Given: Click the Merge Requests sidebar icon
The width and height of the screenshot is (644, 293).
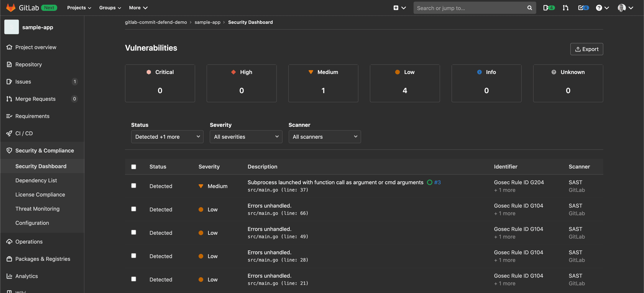Looking at the screenshot, I should (x=9, y=99).
